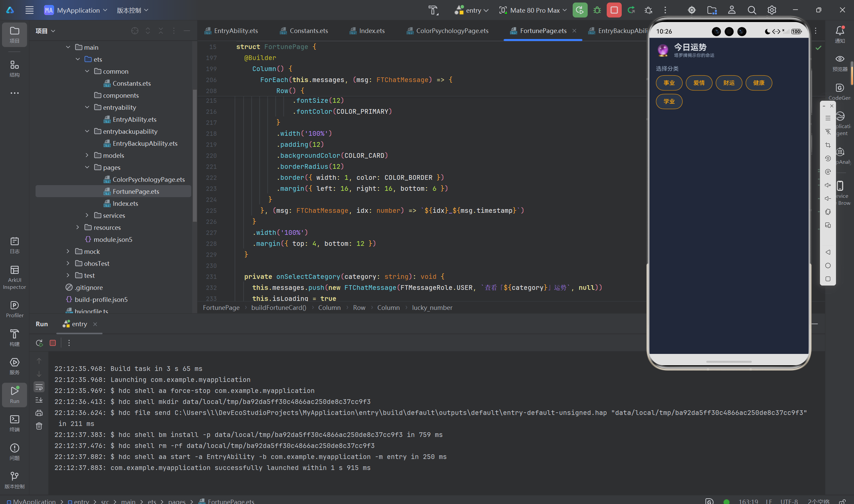Toggle the Run tool window button

15,395
